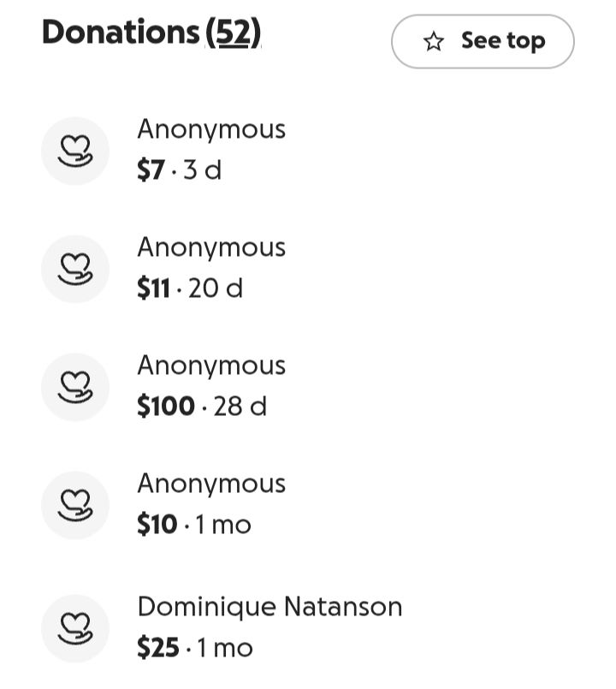Click the $10 · 1 mo donation detail

tap(193, 524)
